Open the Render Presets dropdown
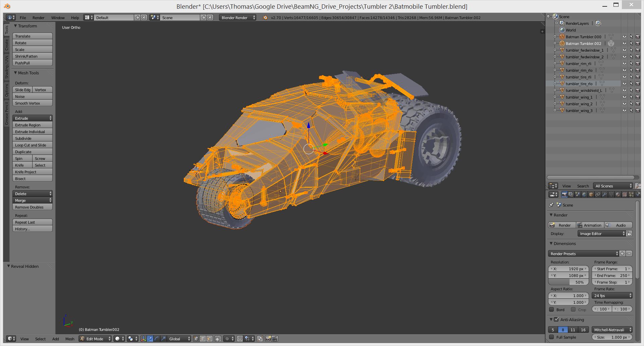This screenshot has width=644, height=346. pos(584,253)
